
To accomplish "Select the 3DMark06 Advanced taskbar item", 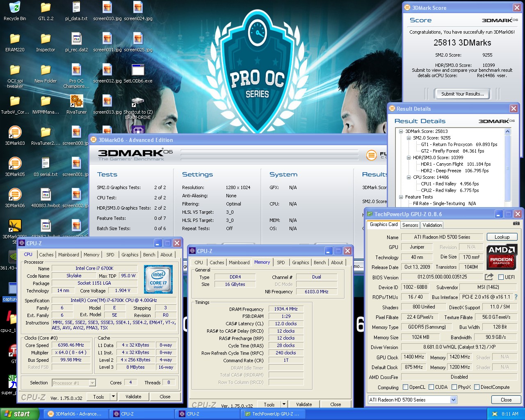I will (x=76, y=414).
